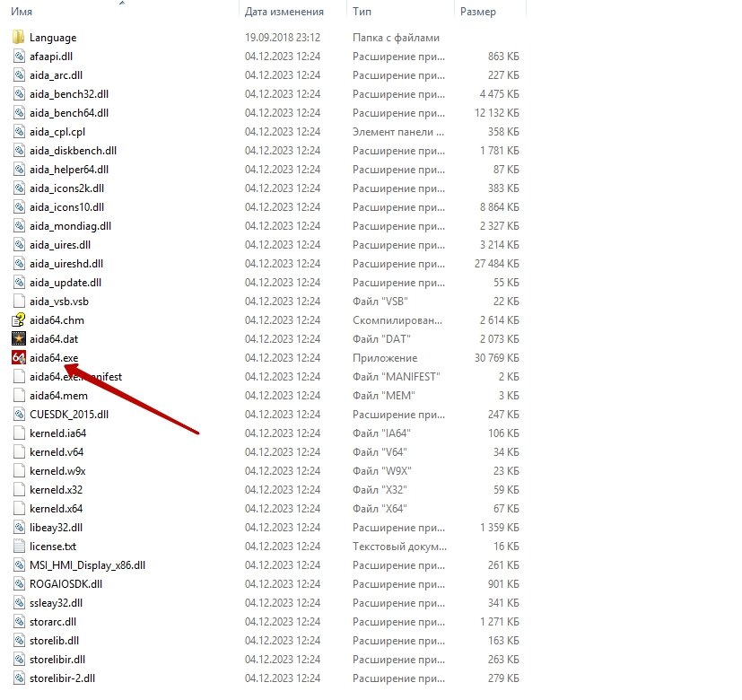Click the aida_mondiag.dll file icon
The height and width of the screenshot is (700, 742).
pyautogui.click(x=19, y=226)
